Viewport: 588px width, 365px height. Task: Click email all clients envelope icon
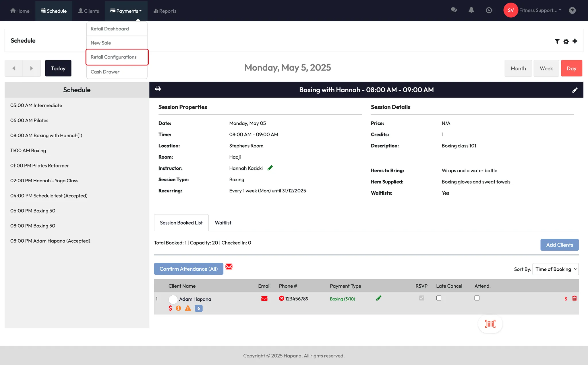[229, 267]
